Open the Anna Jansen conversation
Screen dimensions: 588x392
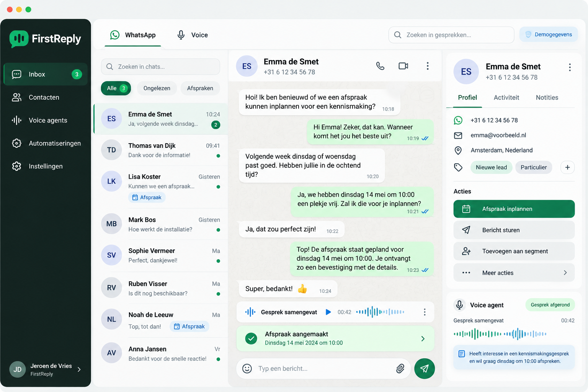point(161,354)
